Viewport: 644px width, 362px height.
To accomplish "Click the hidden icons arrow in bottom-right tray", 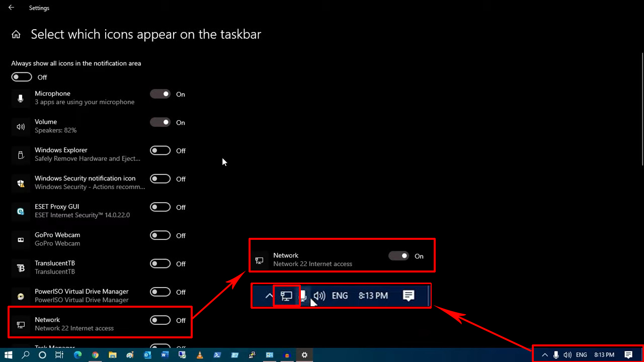I will coord(544,354).
